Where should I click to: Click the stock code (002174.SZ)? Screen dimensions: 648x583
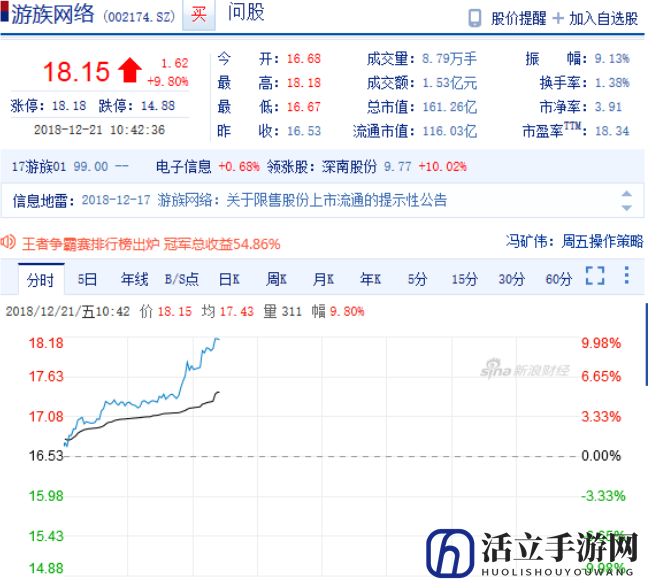coord(139,17)
